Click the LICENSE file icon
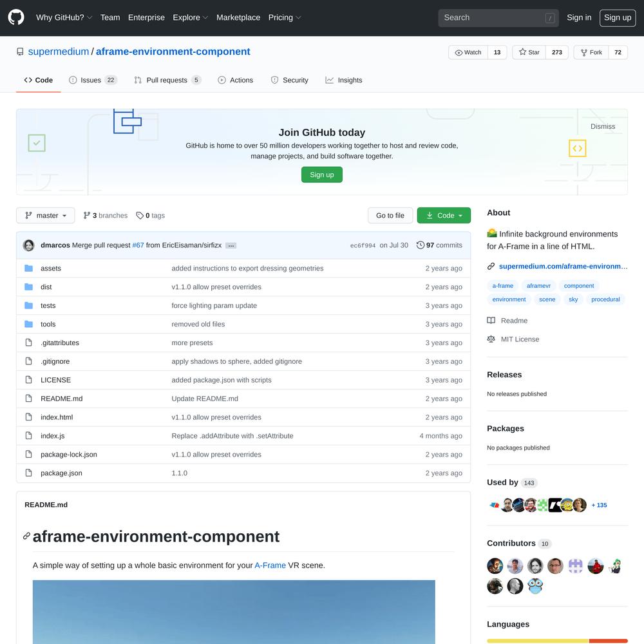Viewport: 644px width, 644px height. (28, 380)
